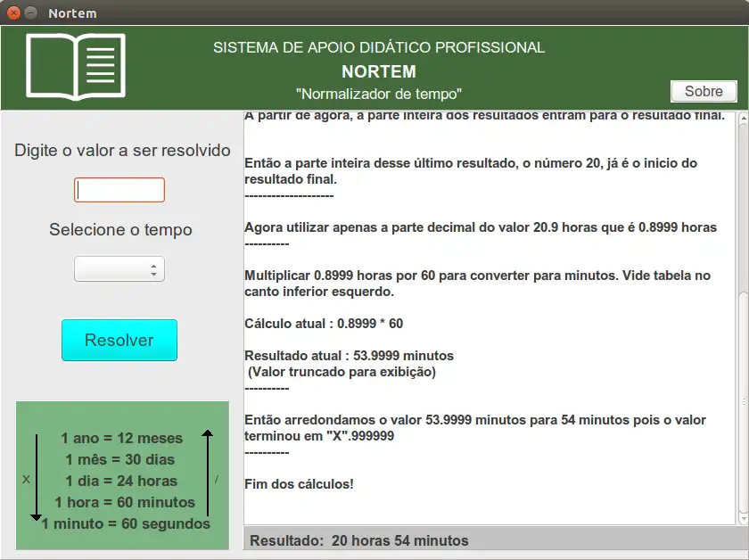
Task: Click "1 minuto = 60 segundos" in table
Action: 126,523
